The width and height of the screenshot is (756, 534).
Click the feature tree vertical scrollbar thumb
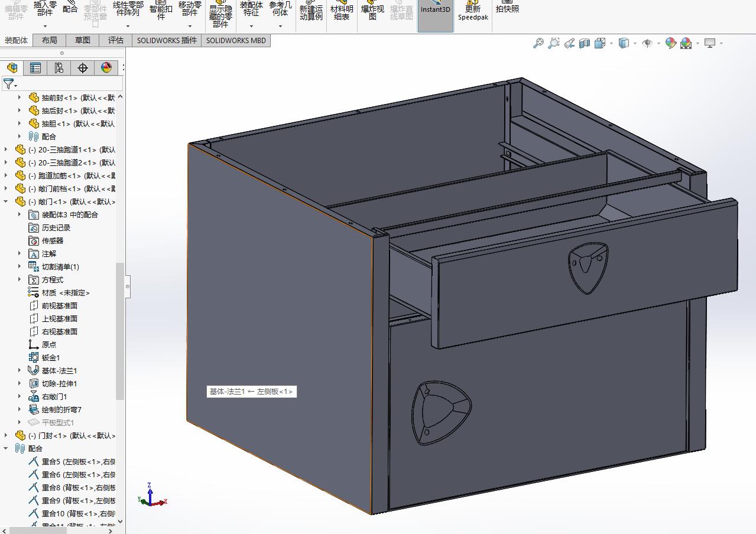[120, 331]
